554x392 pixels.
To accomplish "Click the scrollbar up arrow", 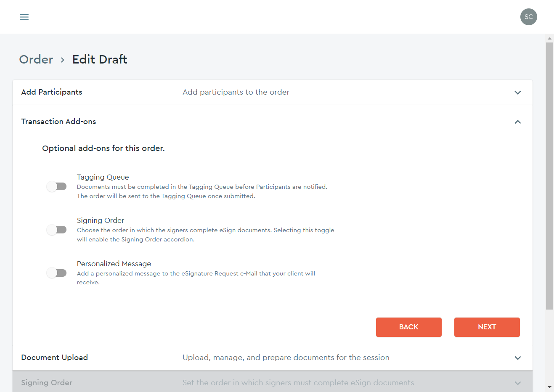I will pos(549,38).
